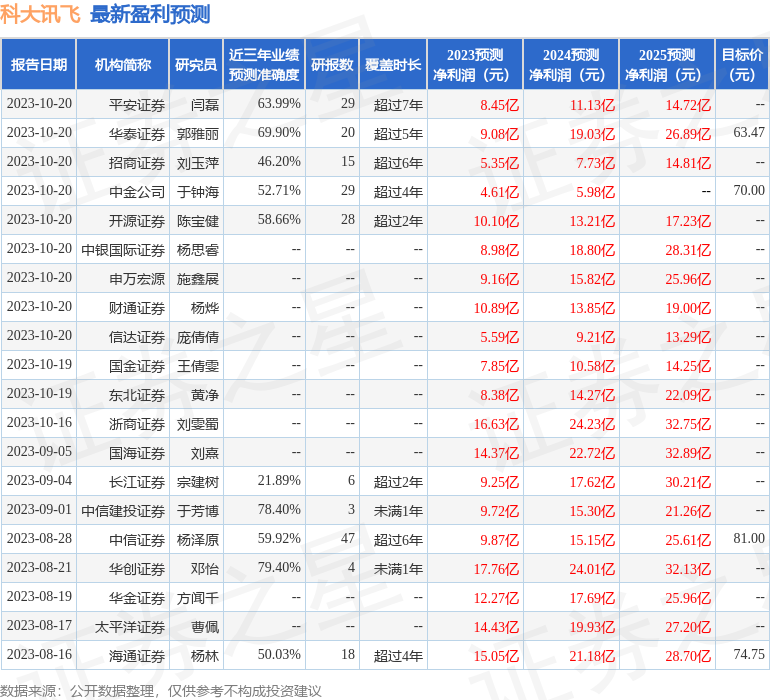This screenshot has width=770, height=700.
Task: Click the 近三年业绩预测准确度 column header
Action: (264, 64)
